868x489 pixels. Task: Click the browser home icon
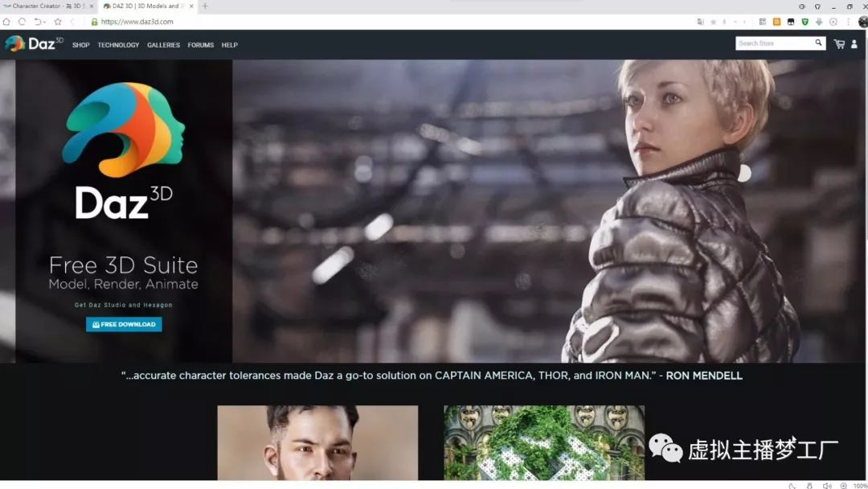coord(6,22)
